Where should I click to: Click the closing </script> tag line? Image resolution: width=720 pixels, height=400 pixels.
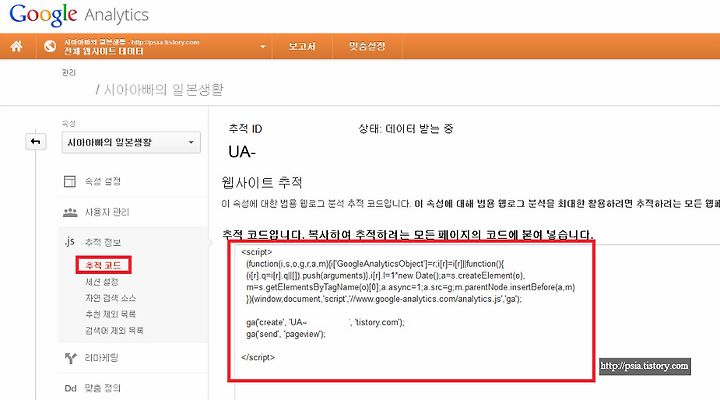pyautogui.click(x=258, y=357)
